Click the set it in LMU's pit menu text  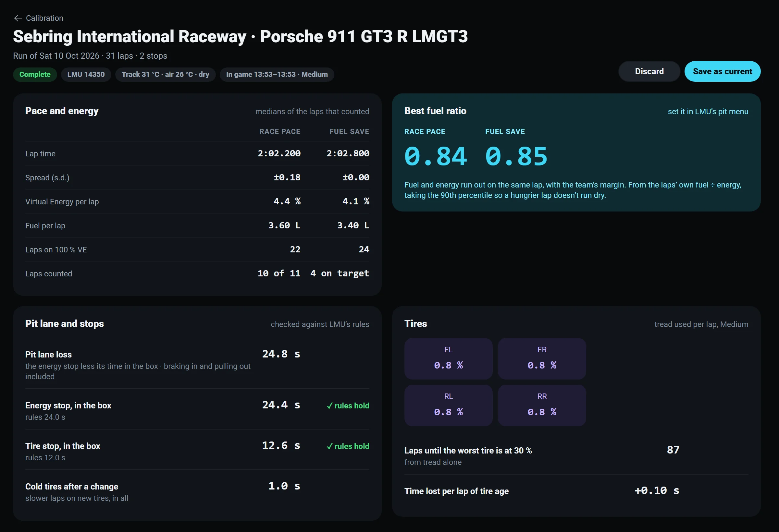pos(708,112)
